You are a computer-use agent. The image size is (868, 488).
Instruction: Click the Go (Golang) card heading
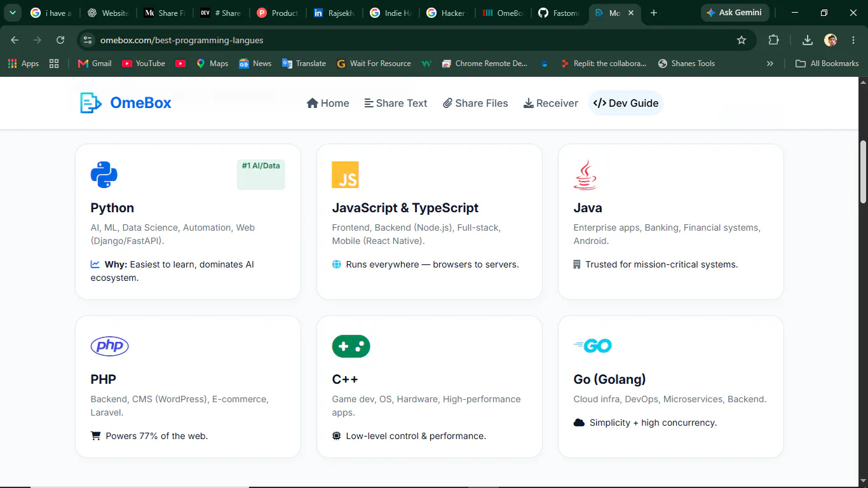tap(609, 379)
